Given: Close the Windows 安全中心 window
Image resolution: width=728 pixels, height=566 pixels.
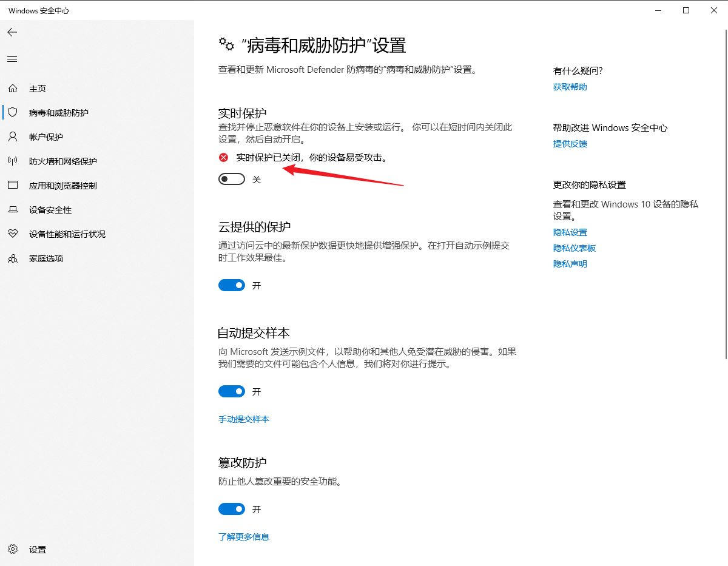Looking at the screenshot, I should [714, 10].
